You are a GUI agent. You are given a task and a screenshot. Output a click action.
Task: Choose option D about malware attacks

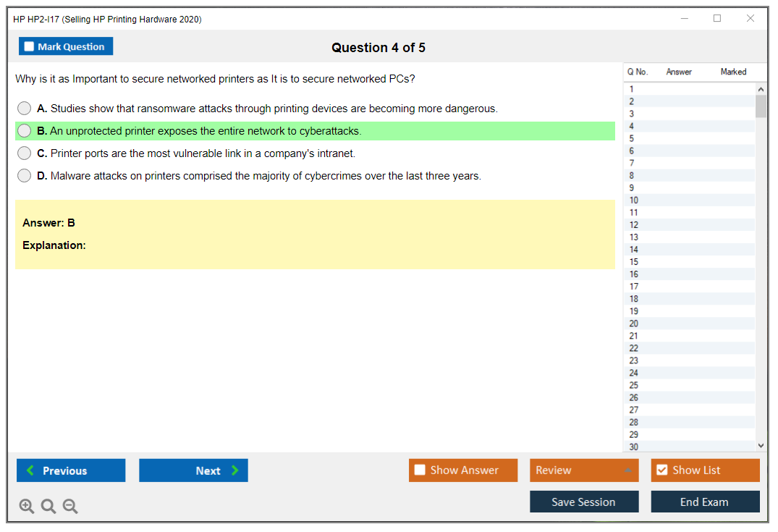pos(25,176)
